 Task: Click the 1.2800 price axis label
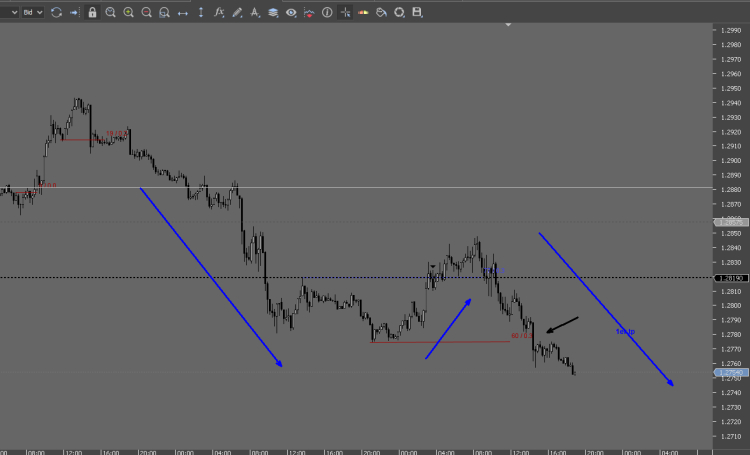731,306
